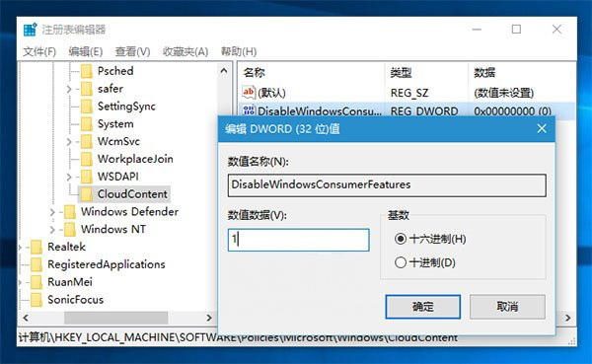
Task: Click tree pane scroll-left arrow
Action: 26,318
